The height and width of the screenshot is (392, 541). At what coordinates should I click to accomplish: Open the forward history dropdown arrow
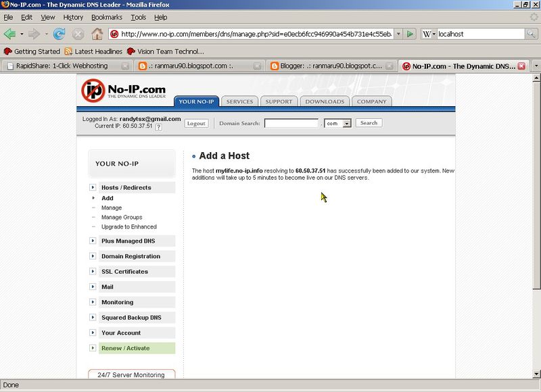point(46,34)
